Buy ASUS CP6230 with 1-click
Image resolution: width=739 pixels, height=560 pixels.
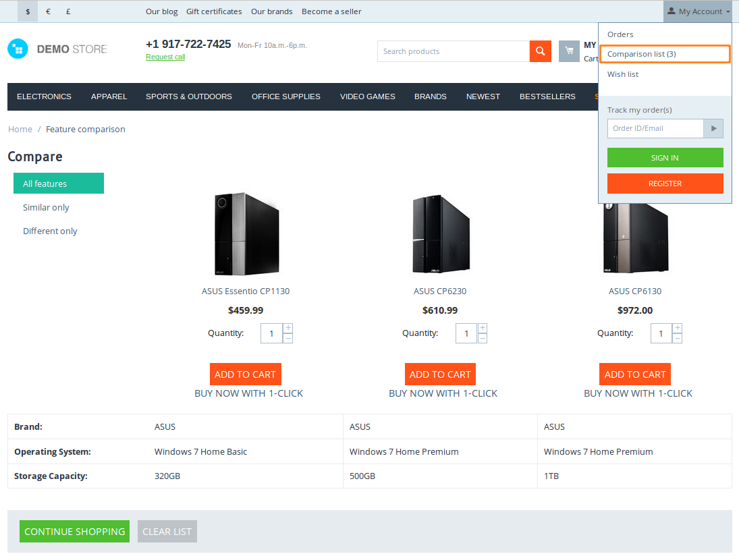pos(443,393)
